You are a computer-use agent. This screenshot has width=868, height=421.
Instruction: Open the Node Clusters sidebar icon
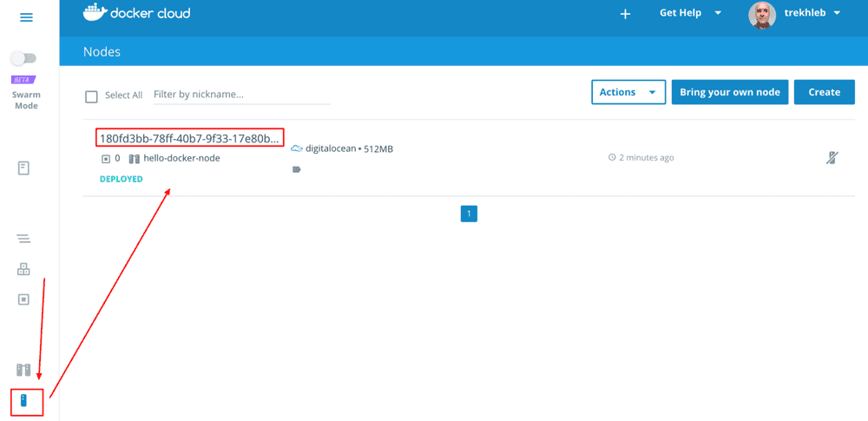tap(23, 370)
